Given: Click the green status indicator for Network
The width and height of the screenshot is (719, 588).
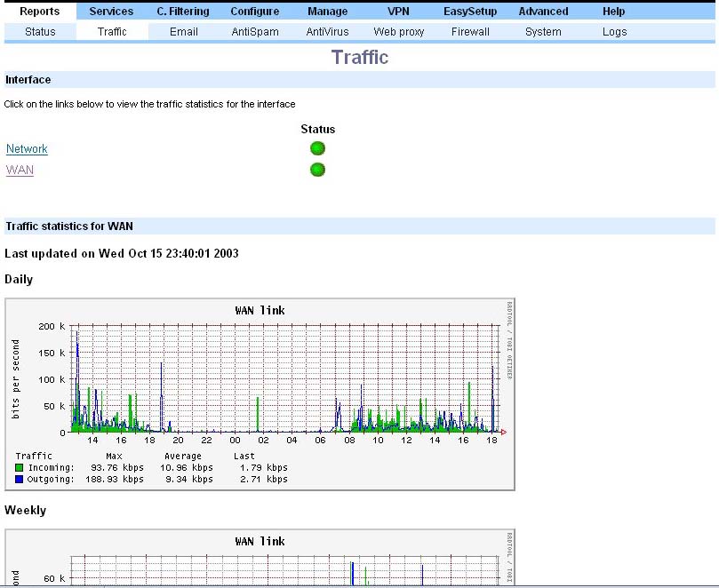Looking at the screenshot, I should coord(317,148).
